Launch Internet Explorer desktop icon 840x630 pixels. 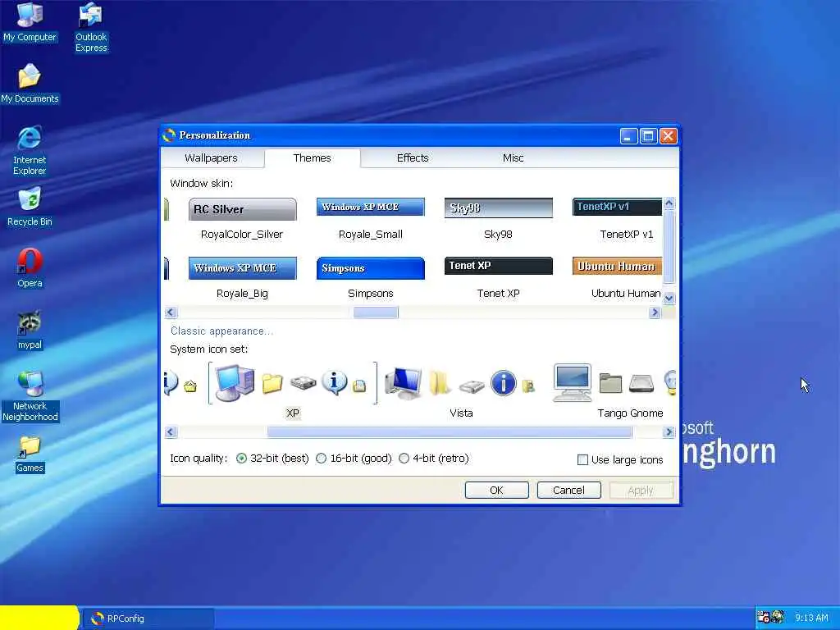(x=30, y=150)
